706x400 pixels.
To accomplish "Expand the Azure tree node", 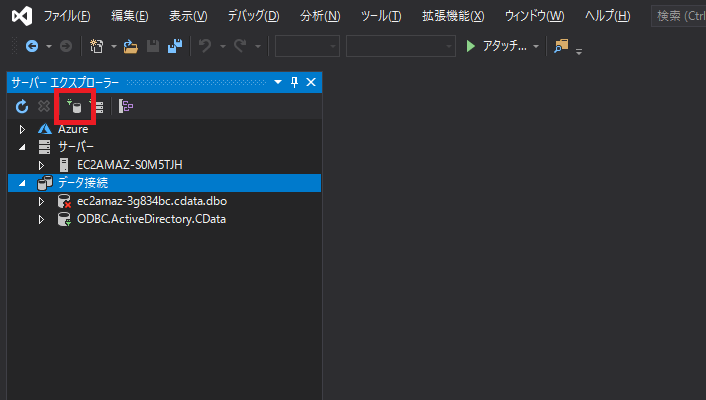I will pyautogui.click(x=22, y=129).
